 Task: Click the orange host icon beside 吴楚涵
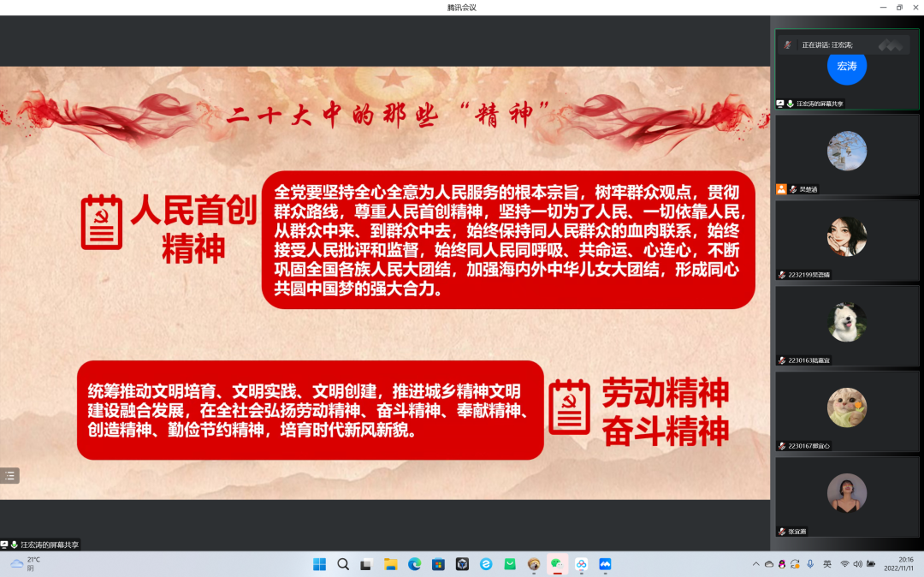[x=781, y=189]
